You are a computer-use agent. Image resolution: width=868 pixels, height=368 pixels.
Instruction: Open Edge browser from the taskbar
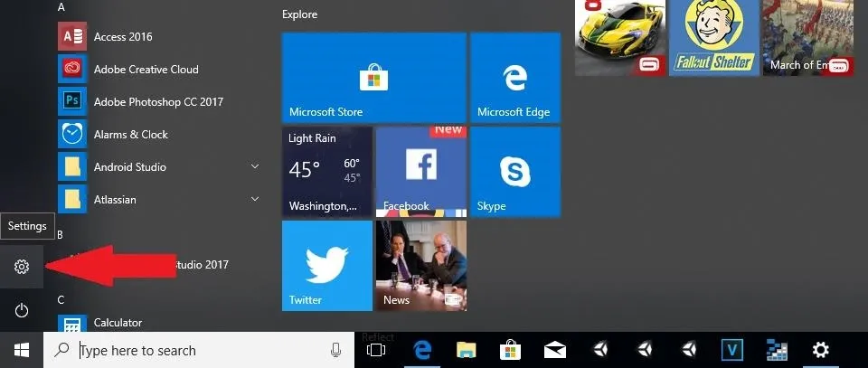[422, 350]
